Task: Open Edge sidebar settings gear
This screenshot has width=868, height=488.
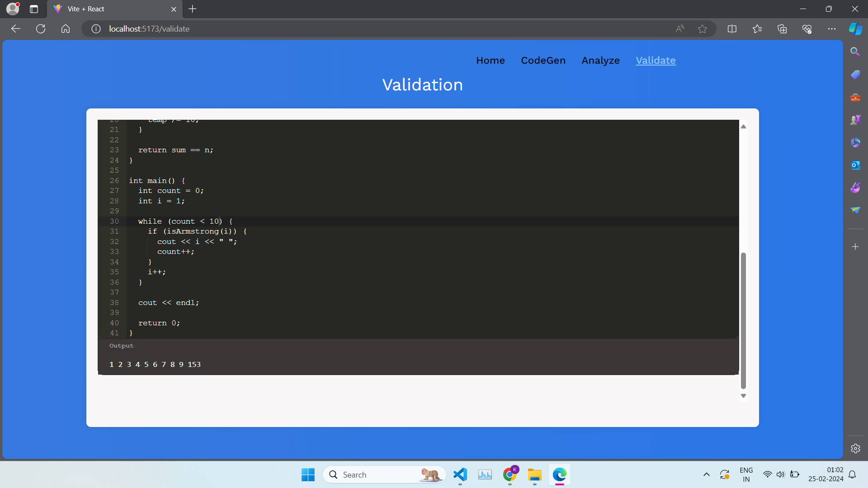Action: (x=855, y=449)
